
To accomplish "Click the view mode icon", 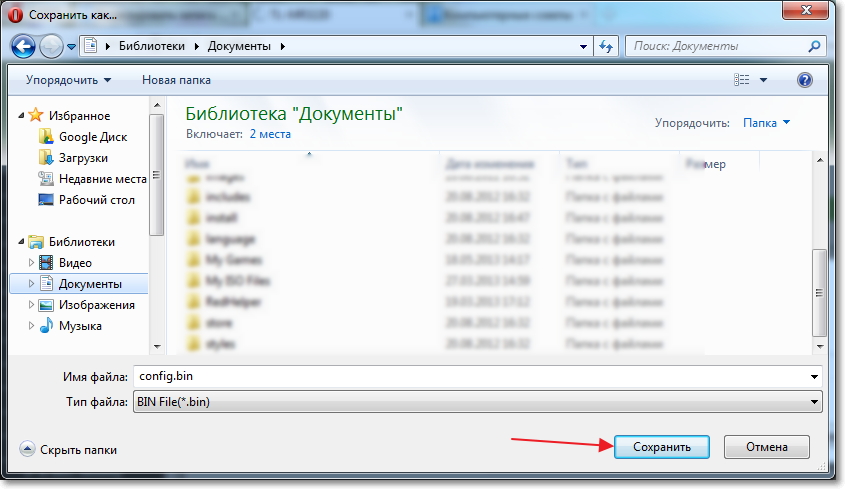I will coord(742,80).
